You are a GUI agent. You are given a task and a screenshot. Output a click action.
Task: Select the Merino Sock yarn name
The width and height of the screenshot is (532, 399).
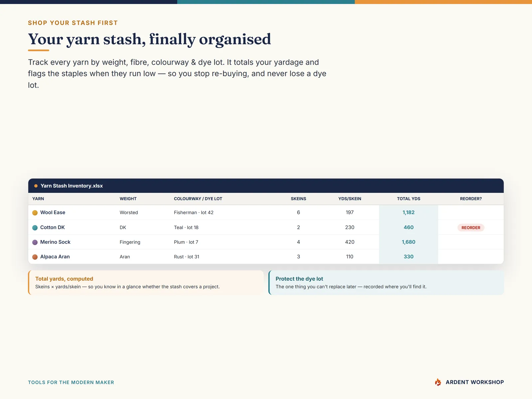pyautogui.click(x=55, y=242)
